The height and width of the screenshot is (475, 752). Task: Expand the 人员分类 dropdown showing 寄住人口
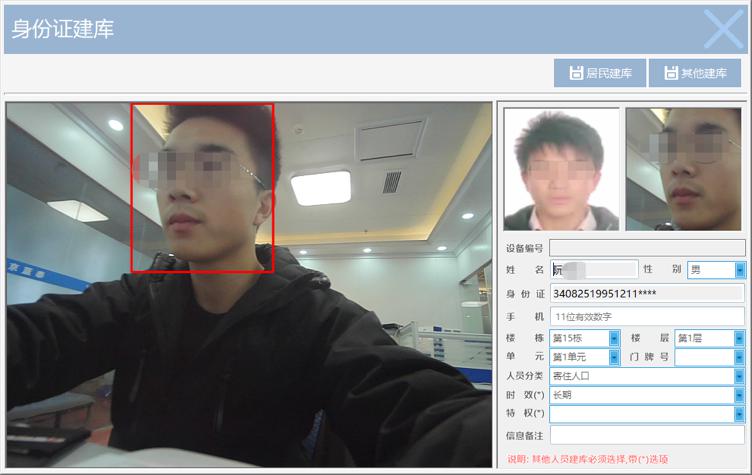740,376
